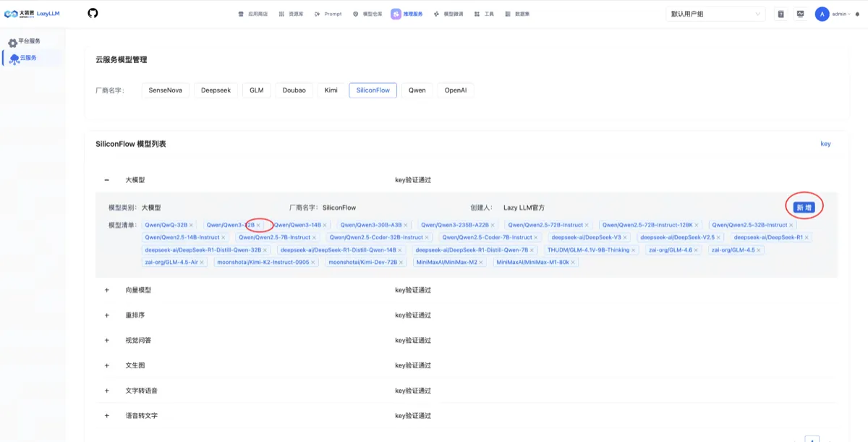Open the Prompt menu item
Image resolution: width=868 pixels, height=442 pixels.
coord(328,14)
